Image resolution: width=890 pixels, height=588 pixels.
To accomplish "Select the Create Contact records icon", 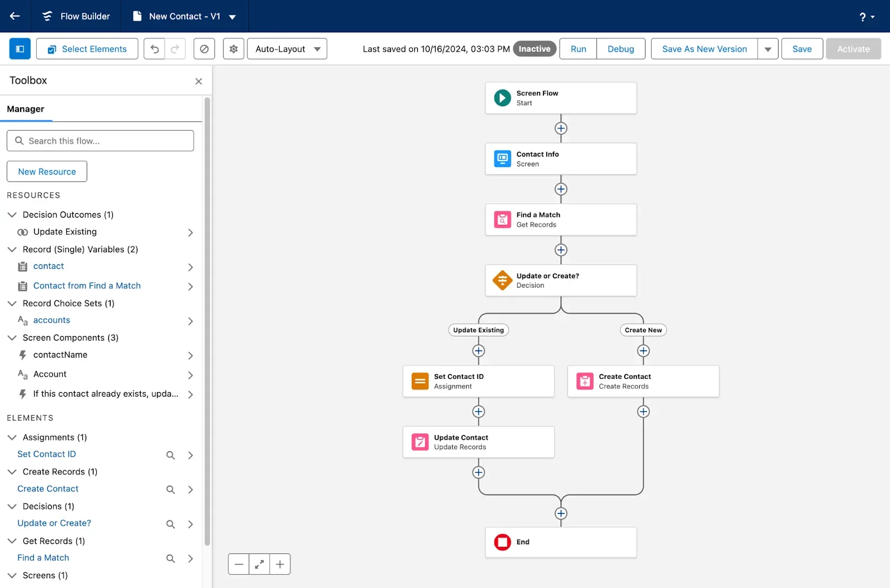I will point(585,381).
